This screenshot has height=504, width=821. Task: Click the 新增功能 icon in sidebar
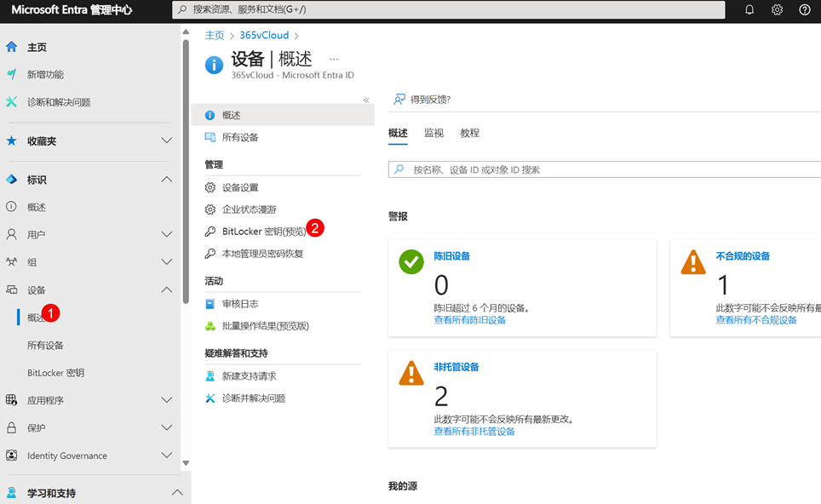pyautogui.click(x=12, y=74)
